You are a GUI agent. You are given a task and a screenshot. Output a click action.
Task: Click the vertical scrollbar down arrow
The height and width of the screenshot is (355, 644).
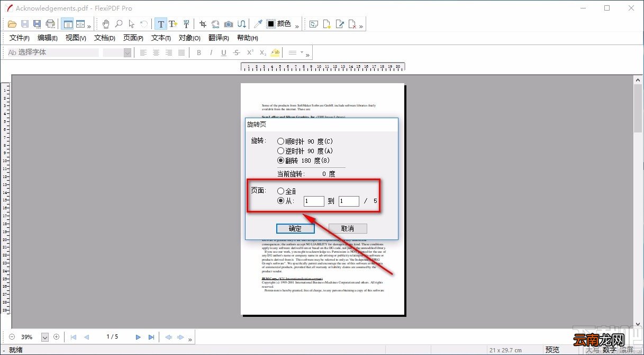point(638,323)
